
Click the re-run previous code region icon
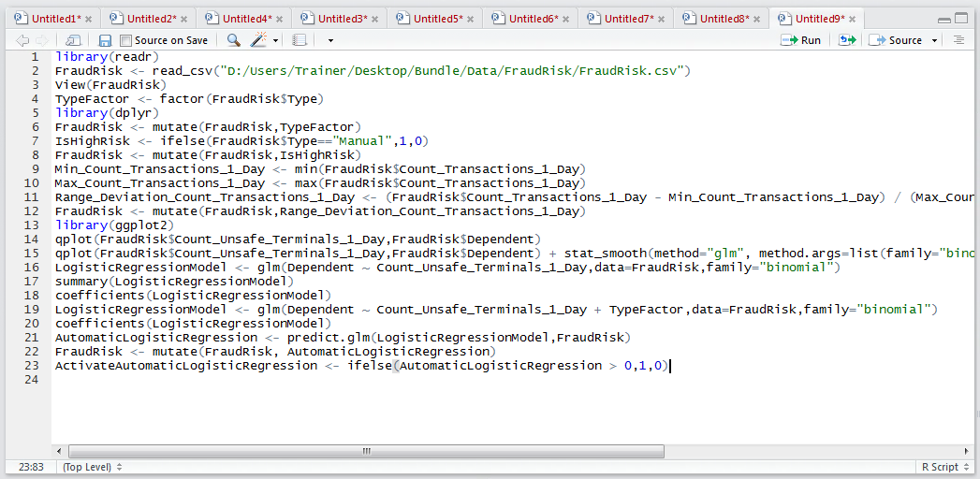pos(847,40)
